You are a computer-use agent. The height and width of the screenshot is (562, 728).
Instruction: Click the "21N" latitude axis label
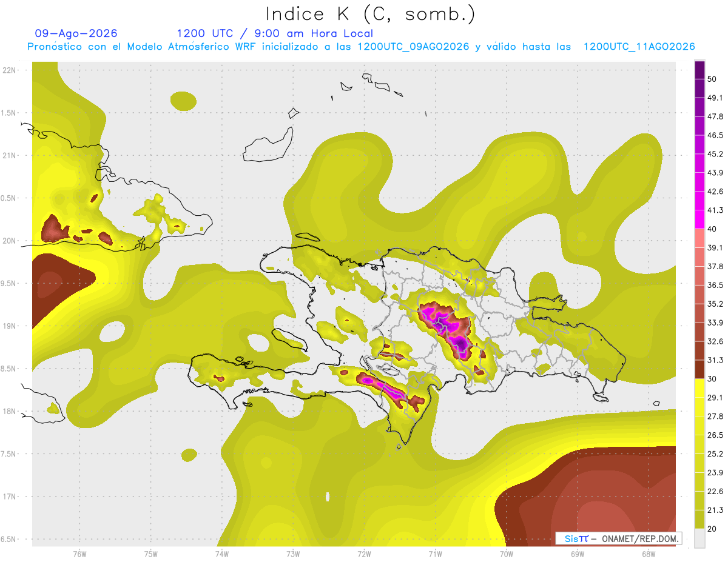click(10, 156)
